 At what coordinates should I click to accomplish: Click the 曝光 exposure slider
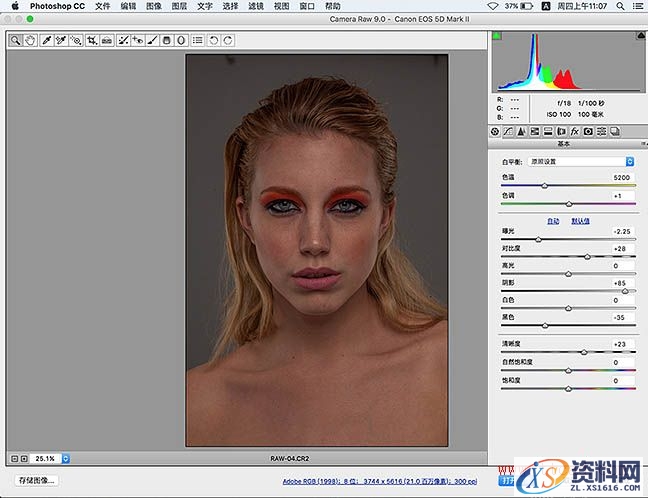click(538, 240)
